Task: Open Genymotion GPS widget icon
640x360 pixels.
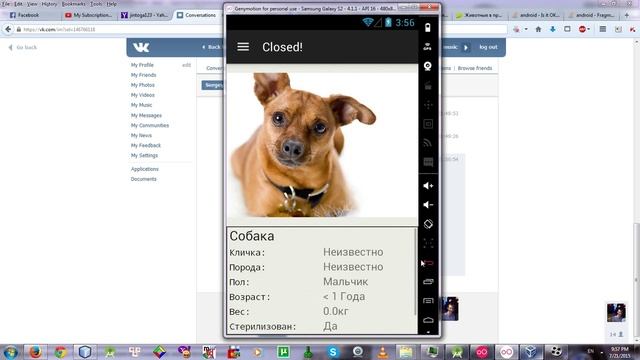Action: 427,47
